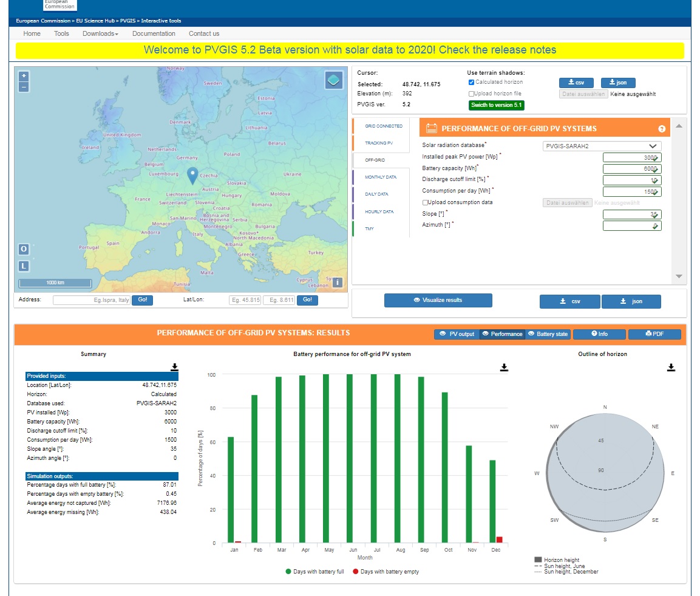Open map attribution info icon
Image resolution: width=700 pixels, height=596 pixels.
(338, 282)
